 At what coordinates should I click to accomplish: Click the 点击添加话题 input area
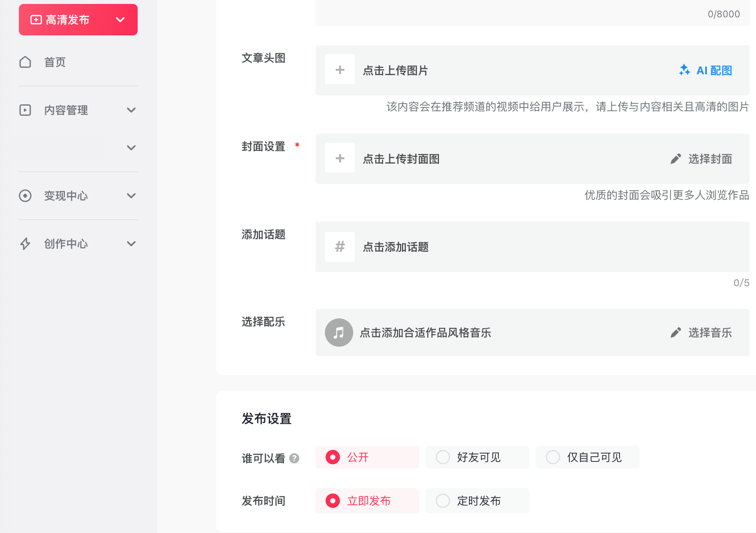coord(396,247)
